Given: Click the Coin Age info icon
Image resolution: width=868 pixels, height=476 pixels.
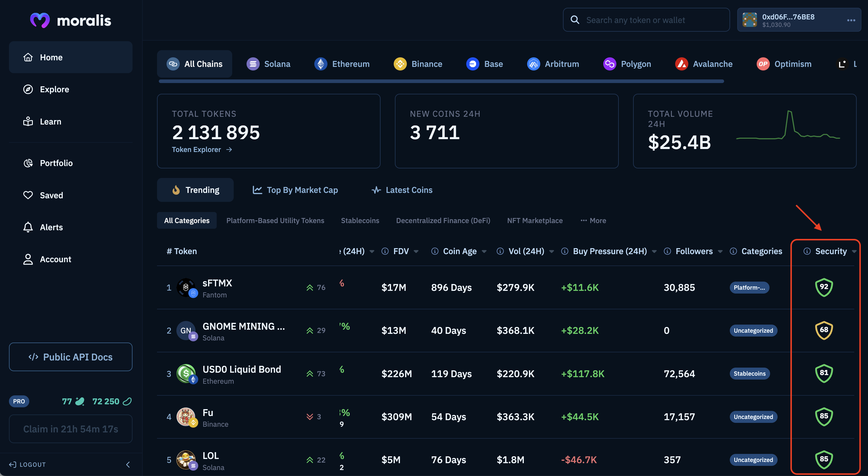Looking at the screenshot, I should tap(435, 251).
